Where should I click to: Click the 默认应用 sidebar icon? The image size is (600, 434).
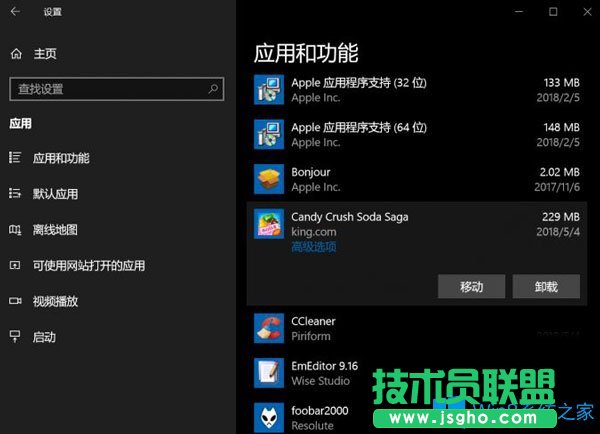[x=15, y=193]
